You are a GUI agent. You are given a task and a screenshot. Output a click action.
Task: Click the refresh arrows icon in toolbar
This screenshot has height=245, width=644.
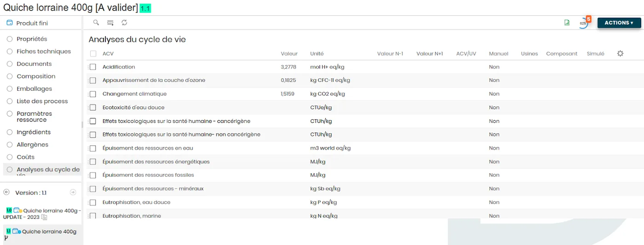[x=124, y=23]
